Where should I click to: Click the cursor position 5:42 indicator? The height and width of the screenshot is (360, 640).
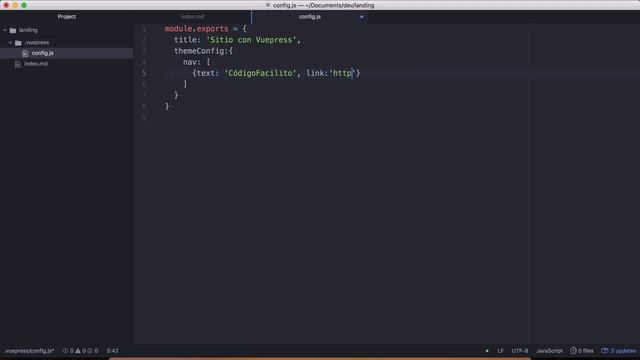[x=113, y=351]
